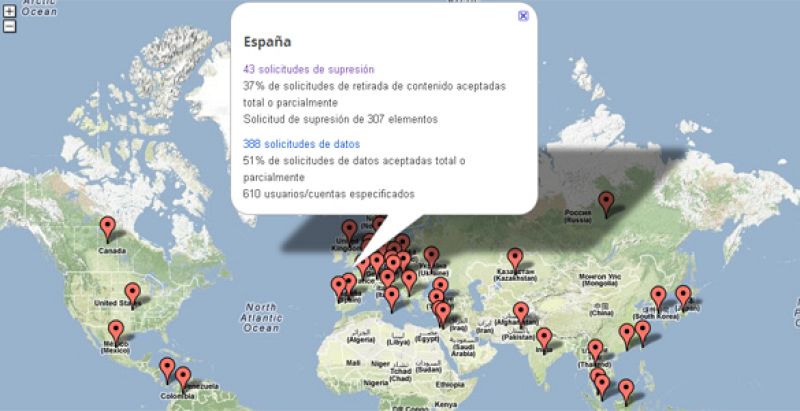This screenshot has width=800, height=411.
Task: Select the South Korea map marker
Action: [x=658, y=297]
